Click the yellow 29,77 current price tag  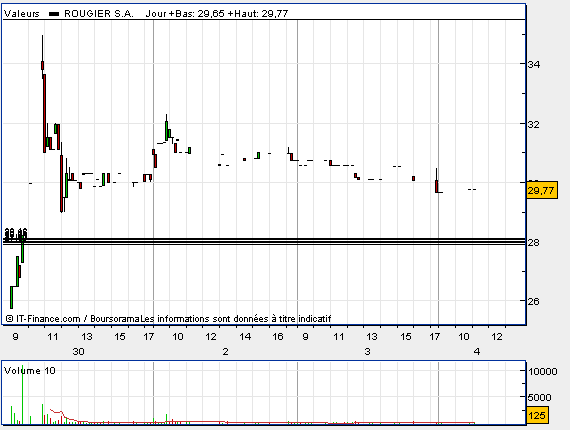542,190
